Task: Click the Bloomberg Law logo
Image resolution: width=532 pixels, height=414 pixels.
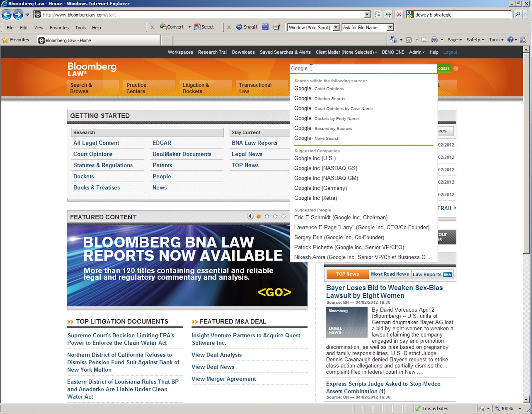Action: (92, 69)
